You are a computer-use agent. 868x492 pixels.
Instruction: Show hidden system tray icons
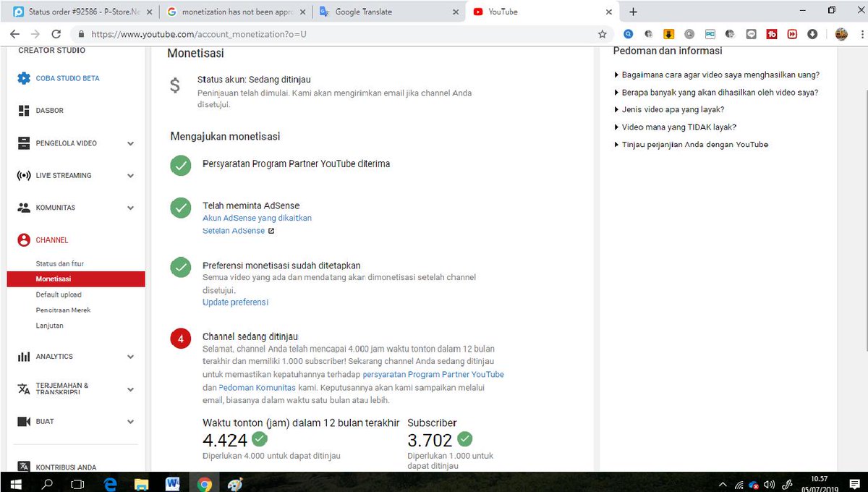(x=723, y=484)
